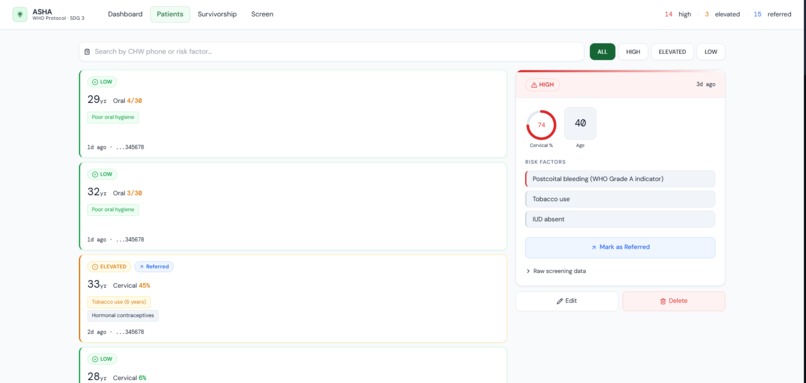Switch to the Patients tab
806x383 pixels.
point(170,14)
